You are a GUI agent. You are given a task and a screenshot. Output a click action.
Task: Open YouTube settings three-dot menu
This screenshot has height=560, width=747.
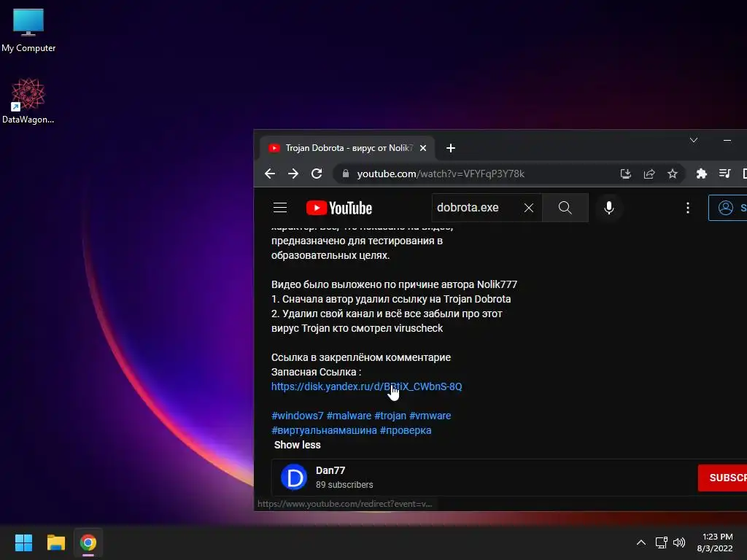coord(687,208)
